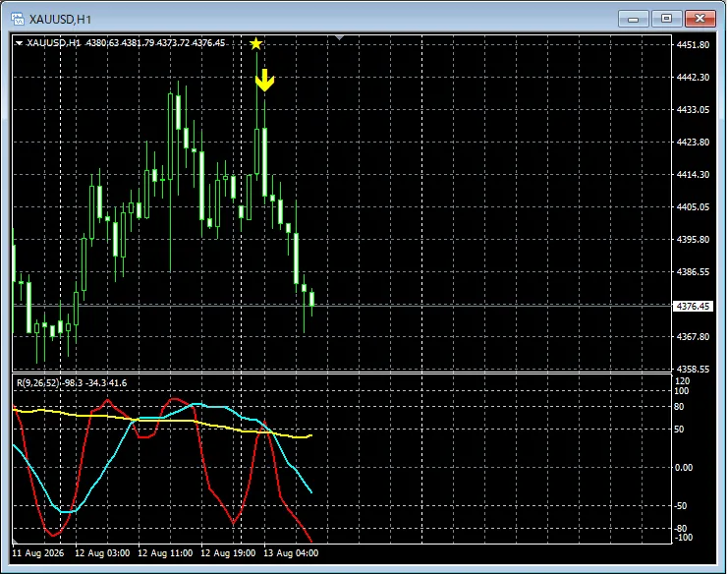Minimize the XAUUSD,H1 chart window
728x574 pixels.
(x=634, y=19)
